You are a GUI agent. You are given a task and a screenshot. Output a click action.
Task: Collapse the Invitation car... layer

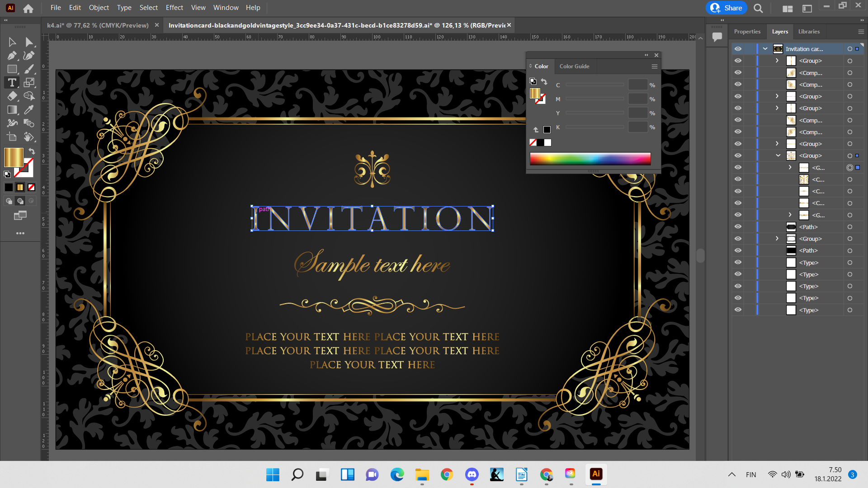765,49
